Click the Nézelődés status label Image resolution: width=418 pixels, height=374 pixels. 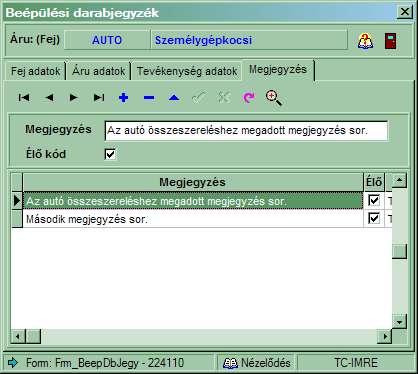266,363
